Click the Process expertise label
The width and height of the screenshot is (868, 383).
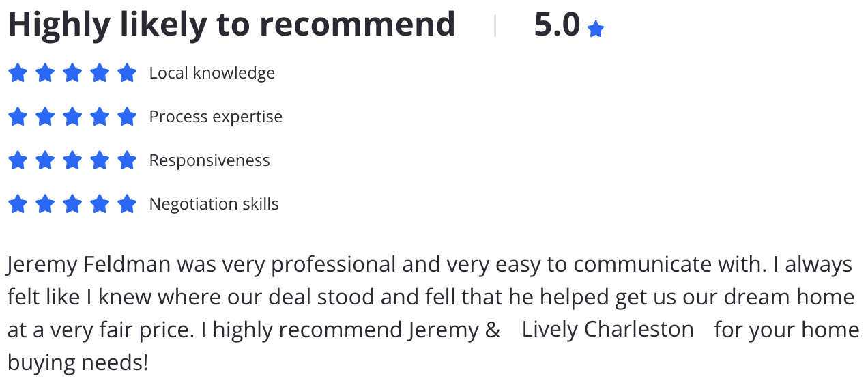[x=216, y=117]
